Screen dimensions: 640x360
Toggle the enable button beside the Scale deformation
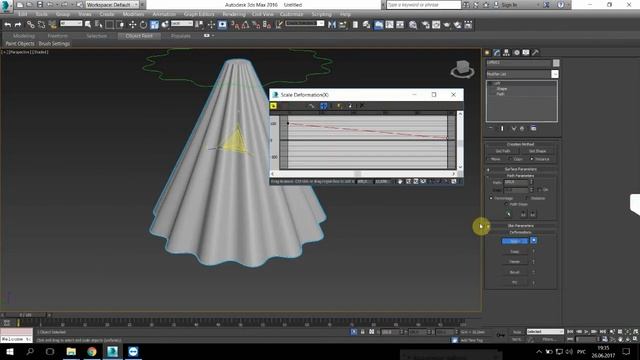[533, 241]
